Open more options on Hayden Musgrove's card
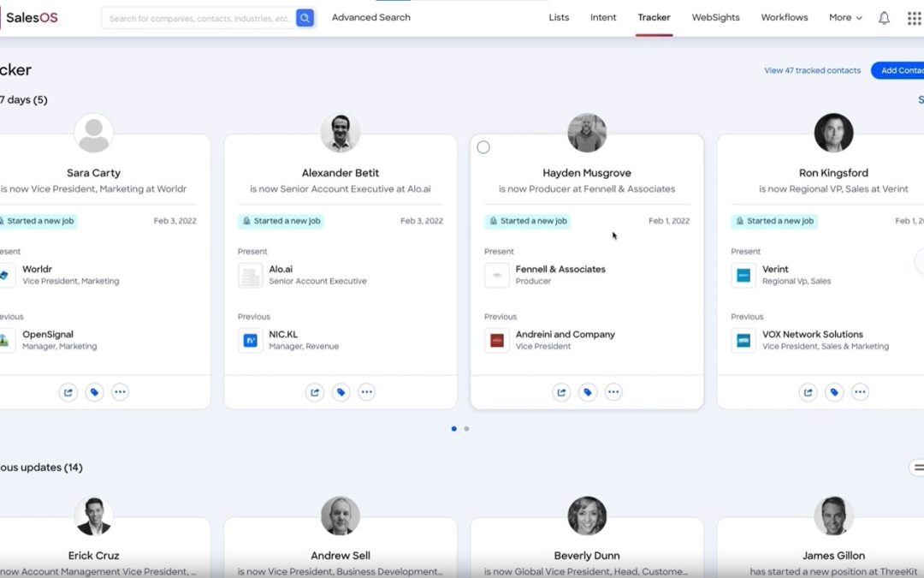 coord(613,391)
